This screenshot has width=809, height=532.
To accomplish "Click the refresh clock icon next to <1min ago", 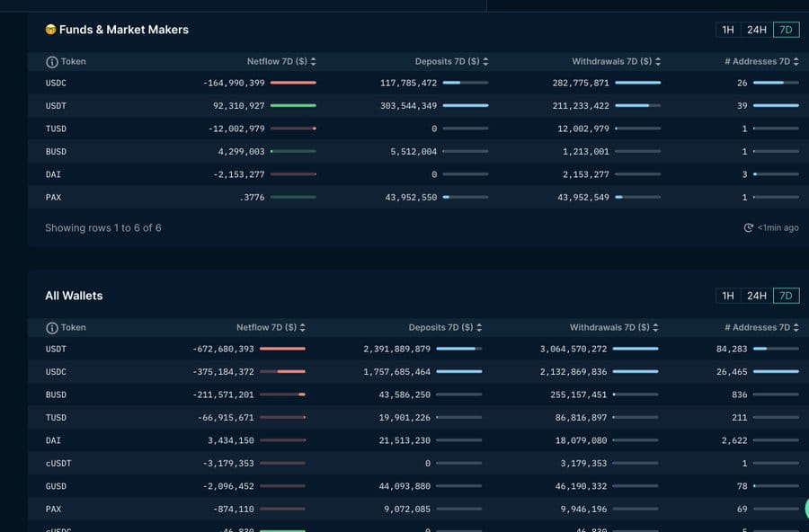I will (x=748, y=227).
